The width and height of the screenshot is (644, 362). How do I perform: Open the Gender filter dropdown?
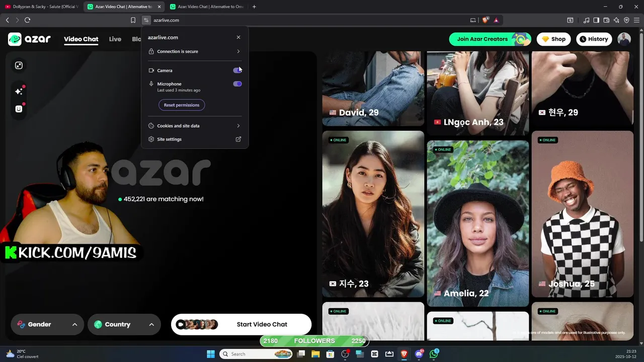[47, 324]
